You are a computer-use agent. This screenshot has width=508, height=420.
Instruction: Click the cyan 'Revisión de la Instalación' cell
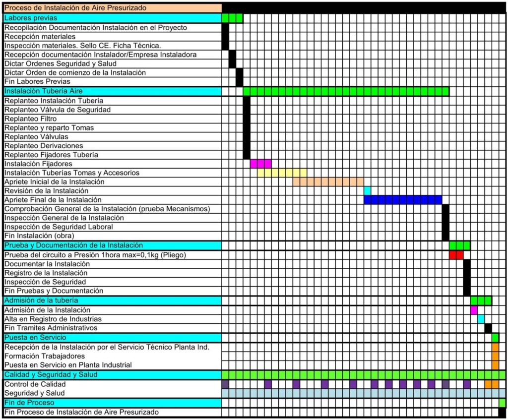click(x=368, y=191)
